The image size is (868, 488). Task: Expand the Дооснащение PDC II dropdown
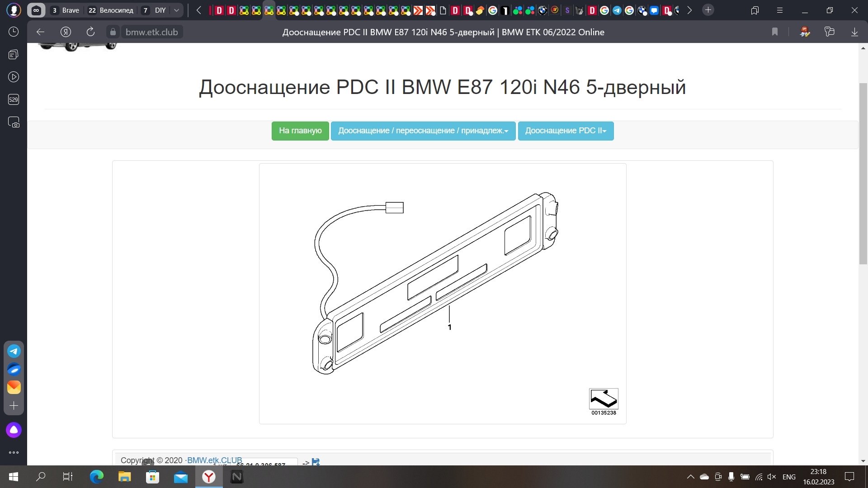566,131
